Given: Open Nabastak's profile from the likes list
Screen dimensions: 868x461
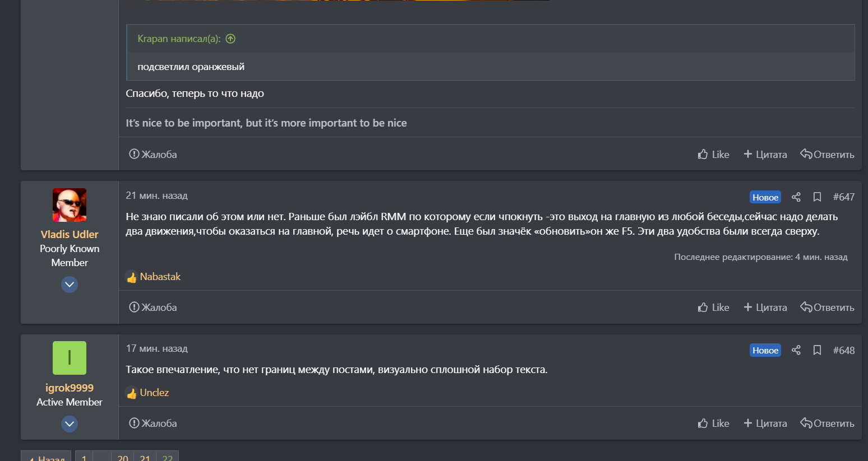Looking at the screenshot, I should (160, 277).
